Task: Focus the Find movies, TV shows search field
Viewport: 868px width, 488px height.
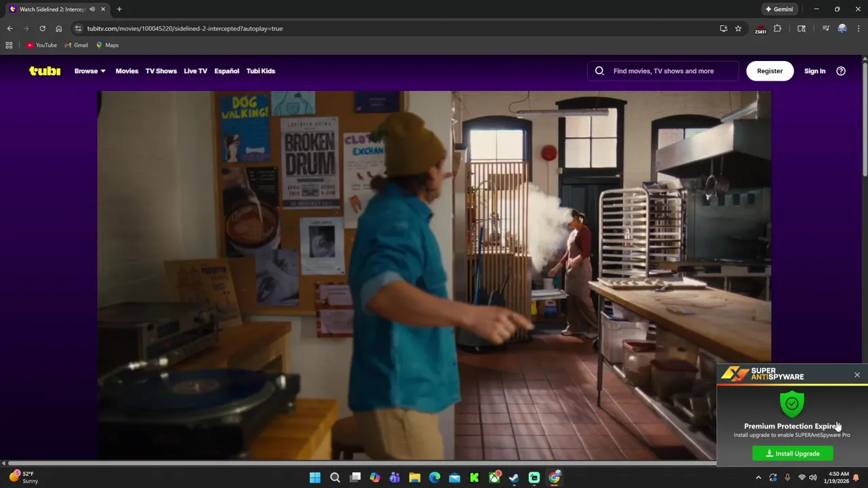Action: [x=663, y=70]
